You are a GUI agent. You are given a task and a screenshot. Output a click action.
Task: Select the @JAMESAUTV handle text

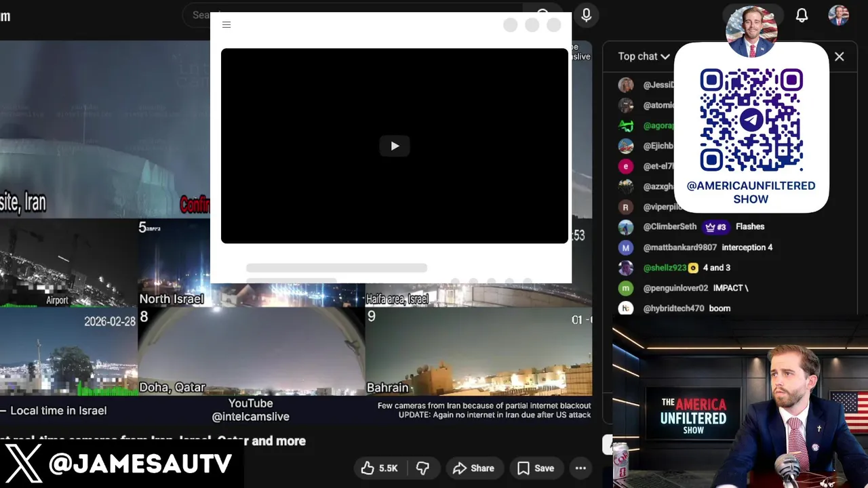click(x=140, y=464)
